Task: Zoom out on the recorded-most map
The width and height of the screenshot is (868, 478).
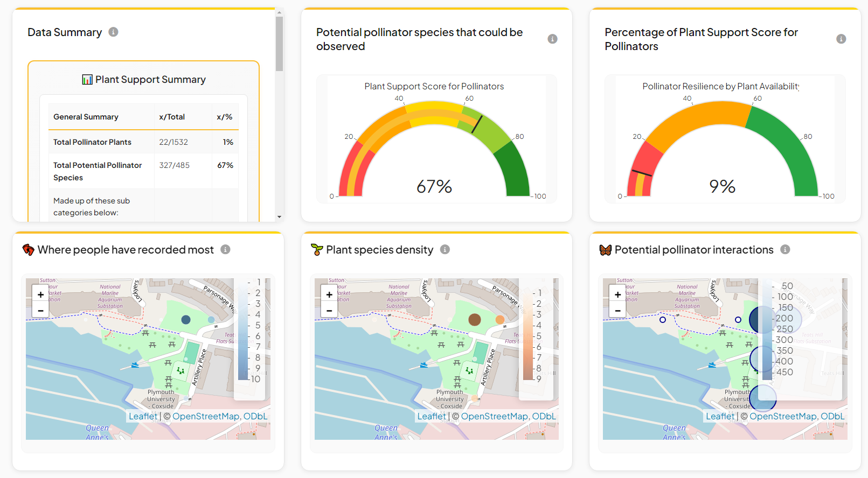Action: 40,311
